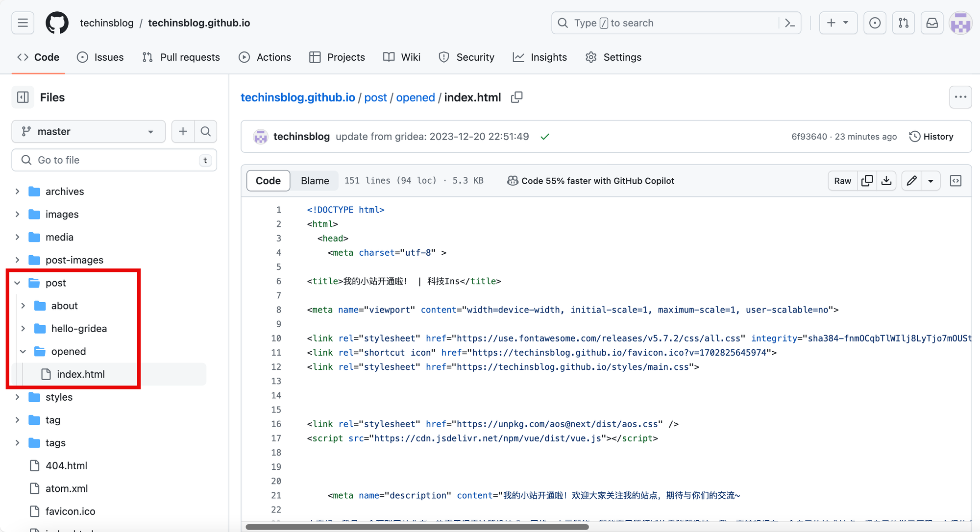Open commit message update from gridea

(x=432, y=137)
